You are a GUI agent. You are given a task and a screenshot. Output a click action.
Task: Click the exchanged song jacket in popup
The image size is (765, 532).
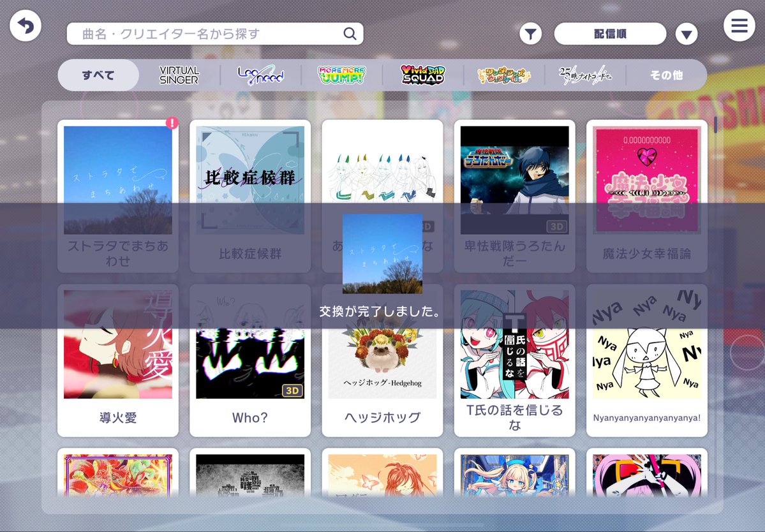point(383,254)
